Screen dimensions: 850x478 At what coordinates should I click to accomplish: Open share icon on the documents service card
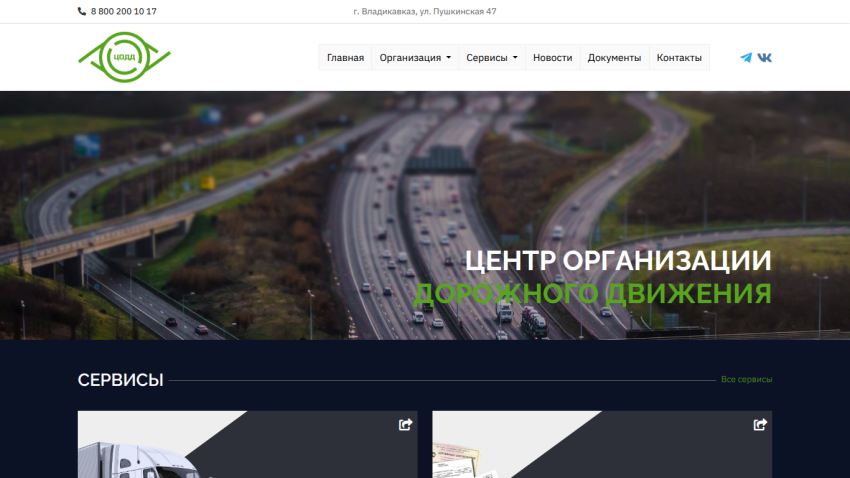point(760,424)
